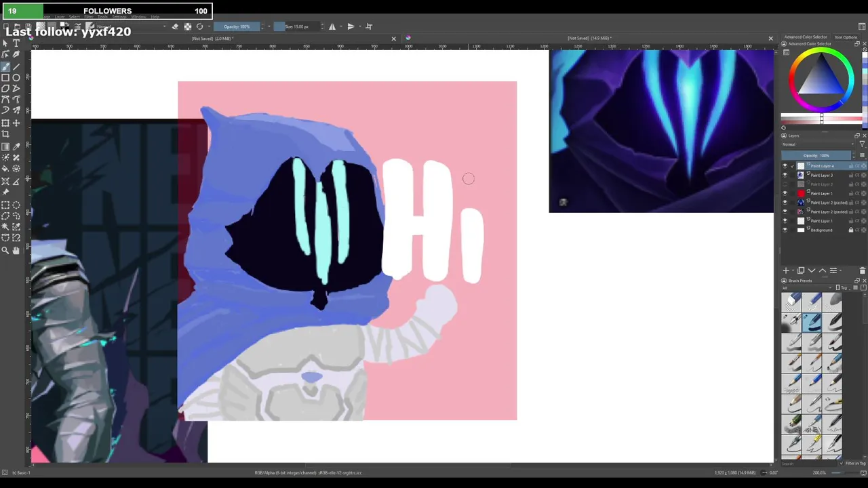Select the Rectangle shape tool
This screenshot has width=868, height=488.
click(x=5, y=77)
